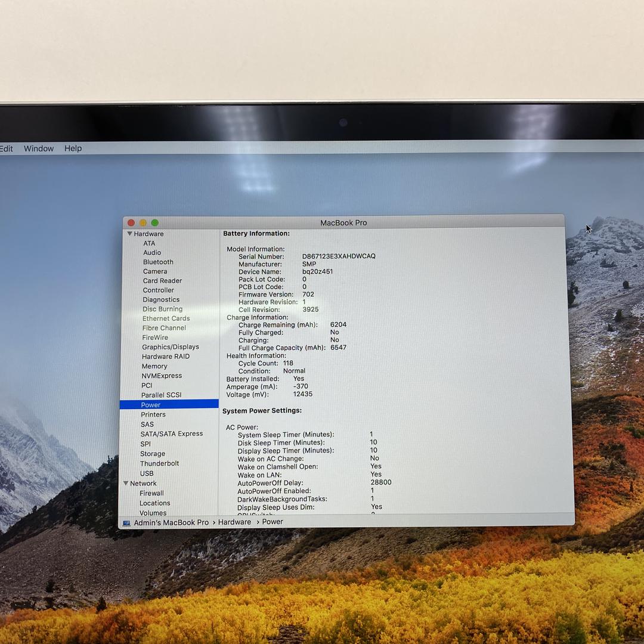Select Bluetooth in the sidebar

click(158, 262)
